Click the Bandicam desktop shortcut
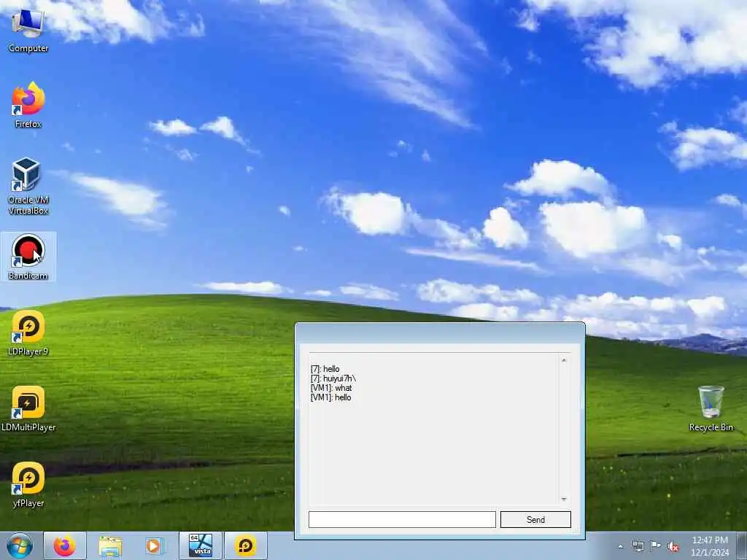This screenshot has width=747, height=560. point(28,257)
